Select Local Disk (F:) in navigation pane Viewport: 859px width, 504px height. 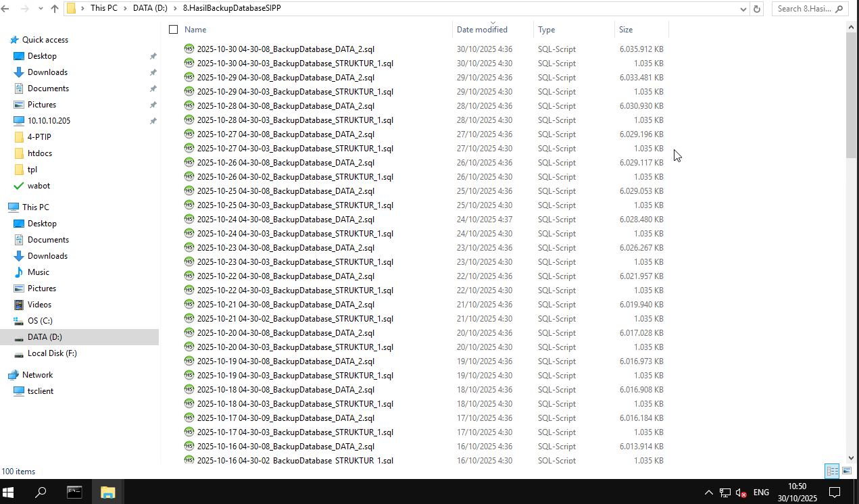tap(52, 353)
